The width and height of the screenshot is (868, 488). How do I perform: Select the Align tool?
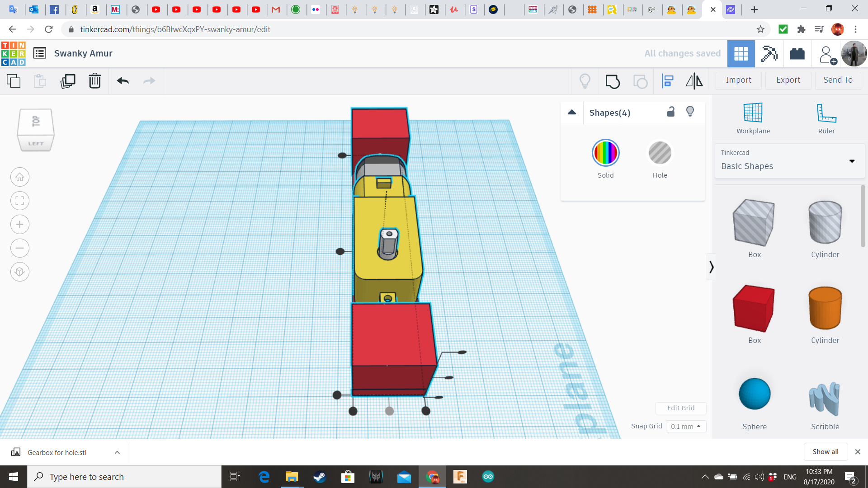point(667,81)
